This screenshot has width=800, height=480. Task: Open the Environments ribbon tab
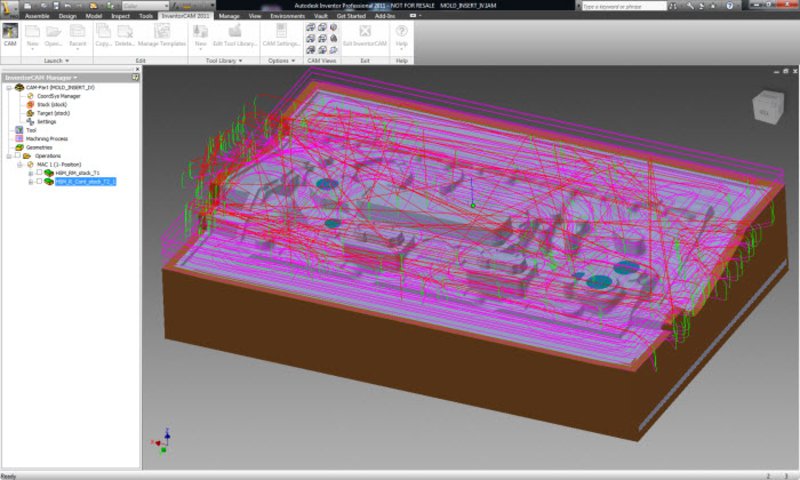pyautogui.click(x=287, y=17)
